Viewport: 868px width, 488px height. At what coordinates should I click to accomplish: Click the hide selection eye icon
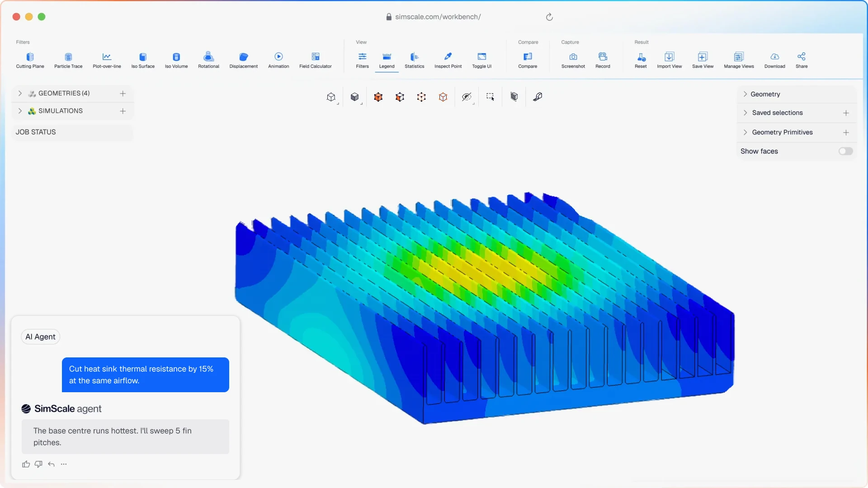[467, 97]
